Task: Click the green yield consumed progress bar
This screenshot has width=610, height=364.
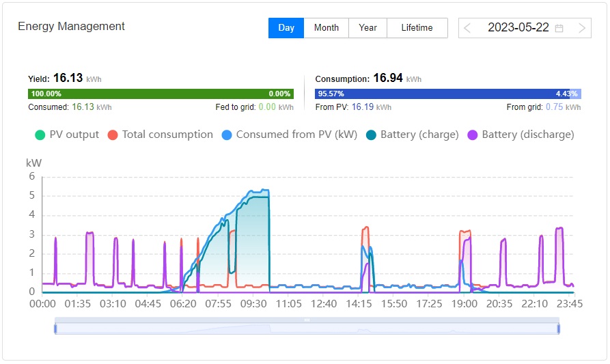Action: pyautogui.click(x=161, y=94)
